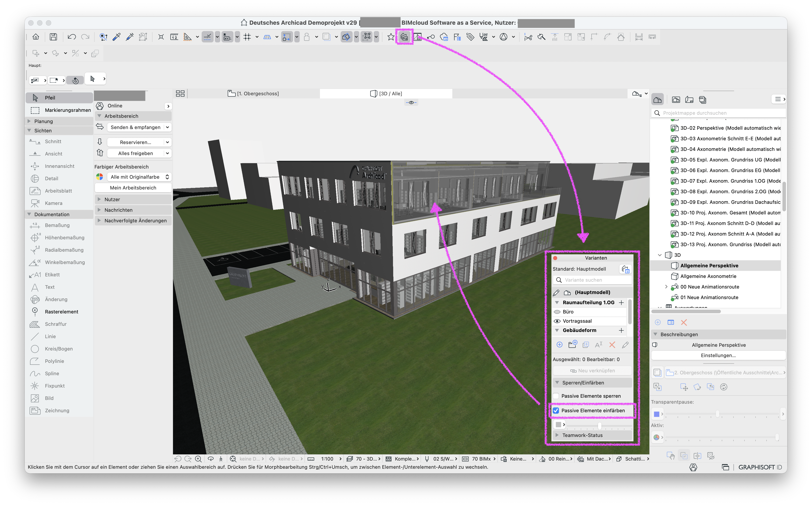Add variant to Raumaufteilung 1.OG plus
This screenshot has height=506, width=812.
[621, 303]
